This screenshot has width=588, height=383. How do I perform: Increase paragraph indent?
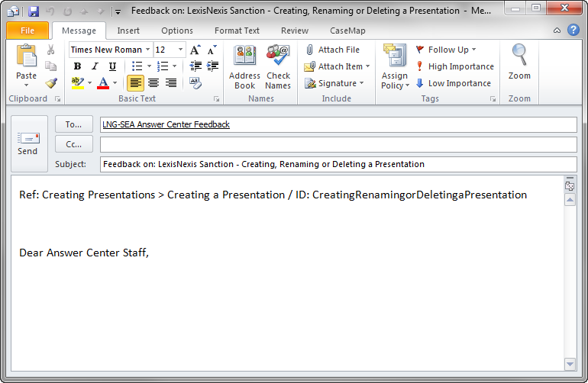(212, 66)
